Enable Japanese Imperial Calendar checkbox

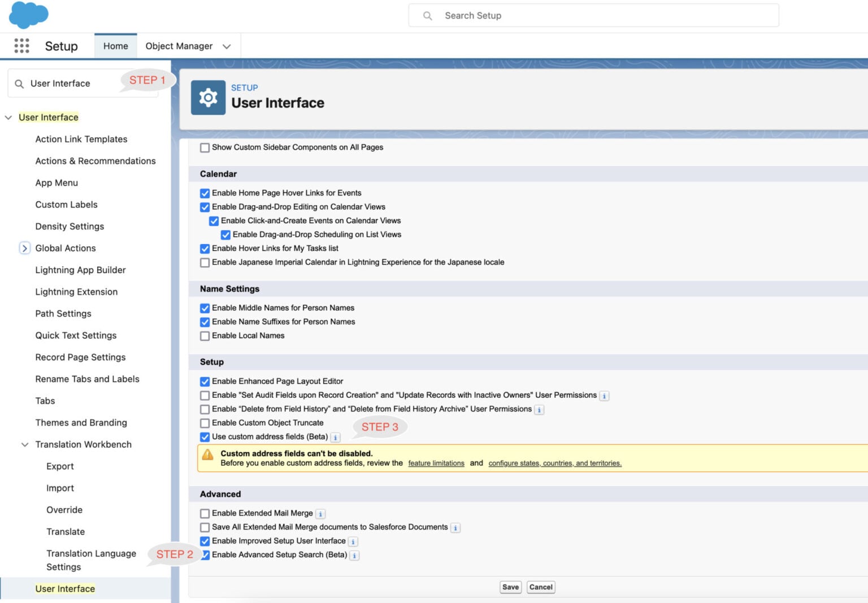coord(205,263)
